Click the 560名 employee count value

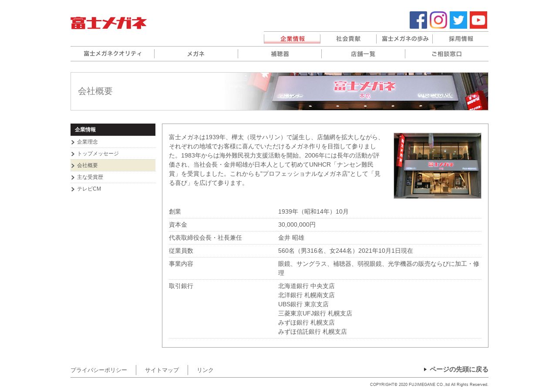(x=346, y=251)
